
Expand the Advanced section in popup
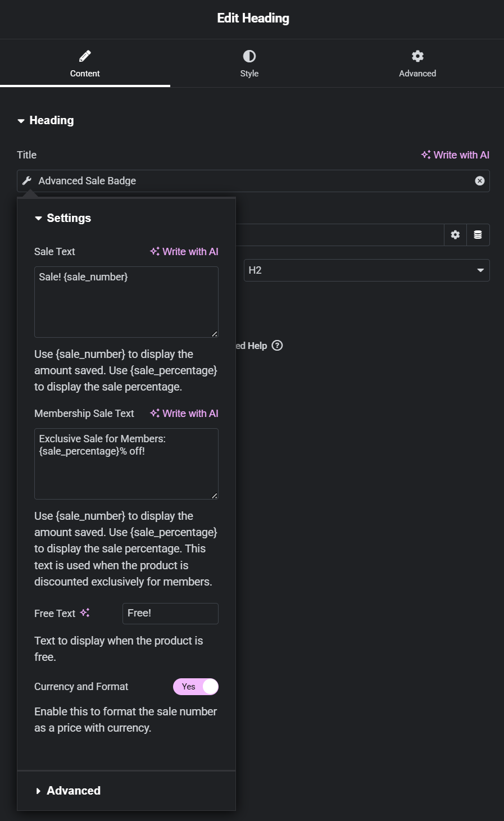click(68, 791)
